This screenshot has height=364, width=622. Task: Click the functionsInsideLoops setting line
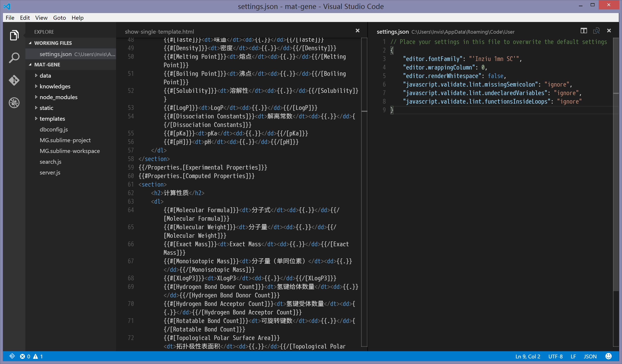(x=492, y=101)
